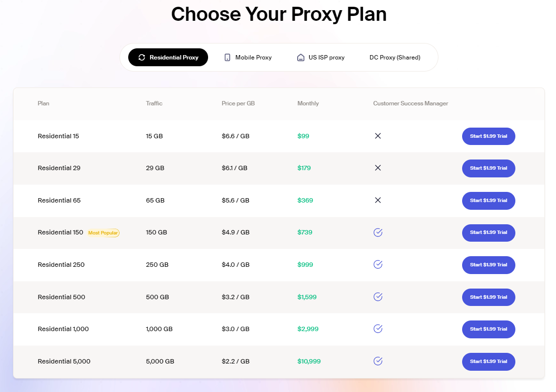Click the Most Popular badge
Screen dimensions: 556x392
(104, 233)
